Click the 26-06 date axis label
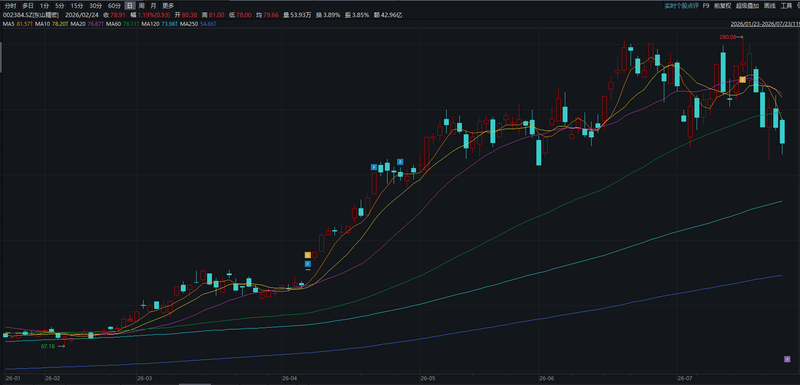The width and height of the screenshot is (800, 385). 546,378
